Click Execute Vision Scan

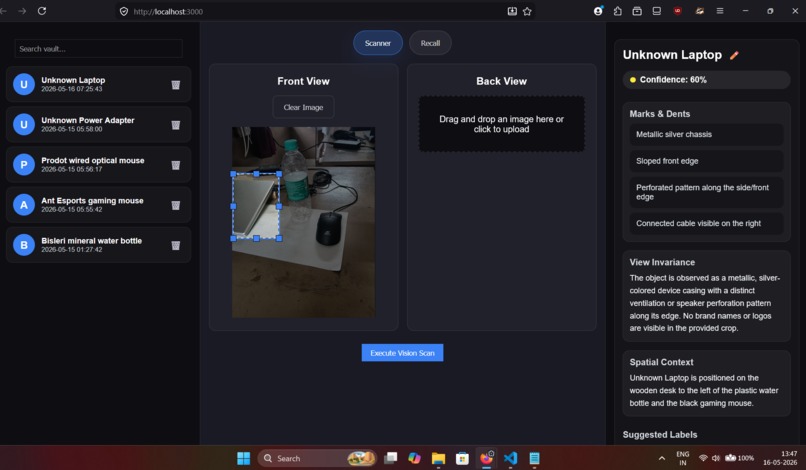tap(402, 353)
